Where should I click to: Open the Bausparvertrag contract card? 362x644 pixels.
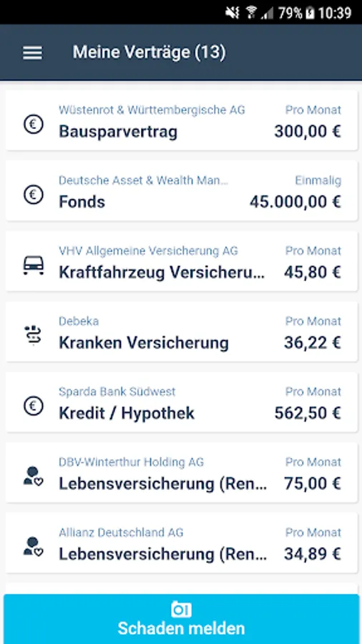tap(182, 120)
